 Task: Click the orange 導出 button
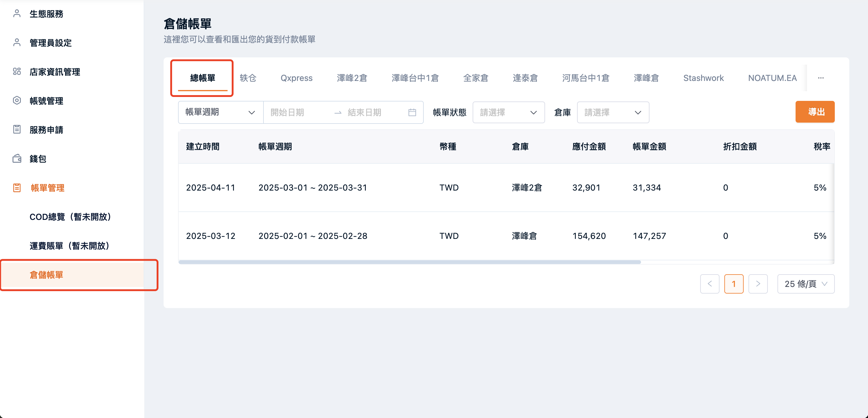815,111
